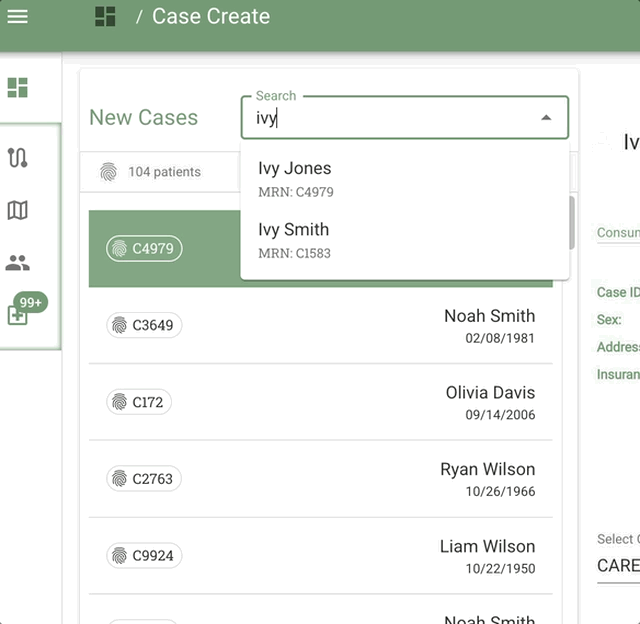Open the pathways route icon in sidebar
The height and width of the screenshot is (624, 640).
pos(17,158)
